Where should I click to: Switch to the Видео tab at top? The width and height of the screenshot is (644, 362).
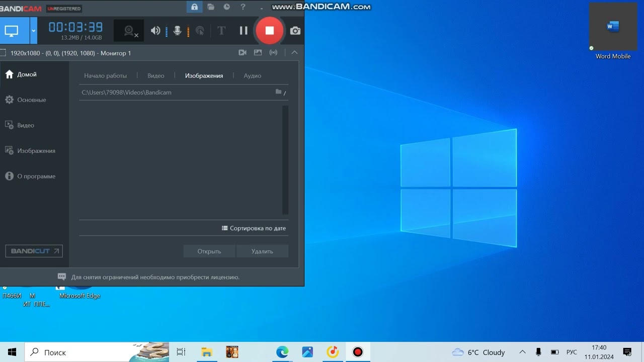coord(156,76)
